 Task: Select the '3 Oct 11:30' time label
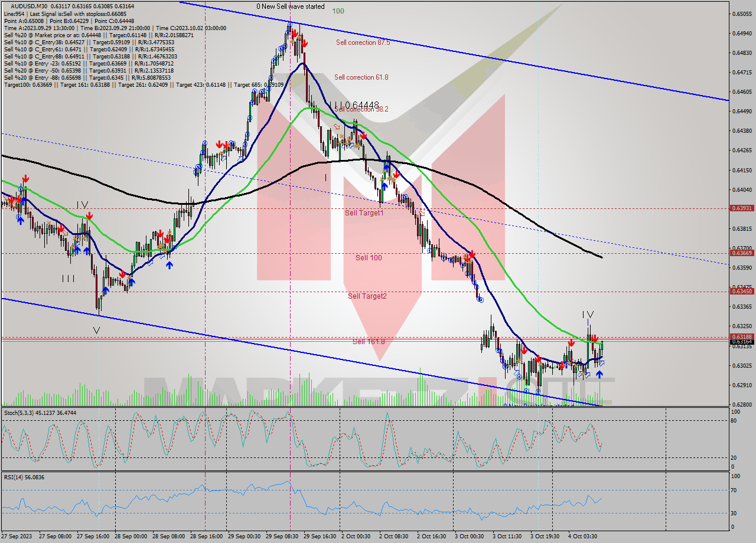tap(507, 536)
